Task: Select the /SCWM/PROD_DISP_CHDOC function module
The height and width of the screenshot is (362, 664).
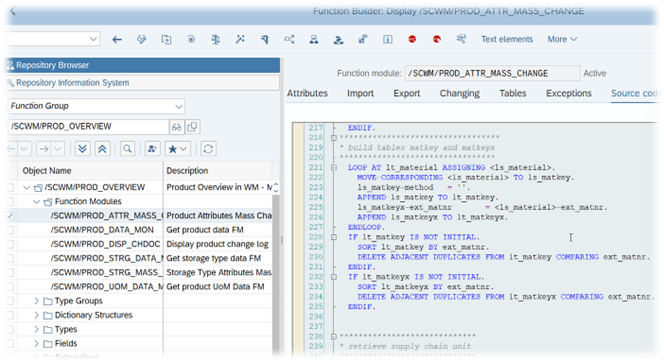Action: (105, 244)
